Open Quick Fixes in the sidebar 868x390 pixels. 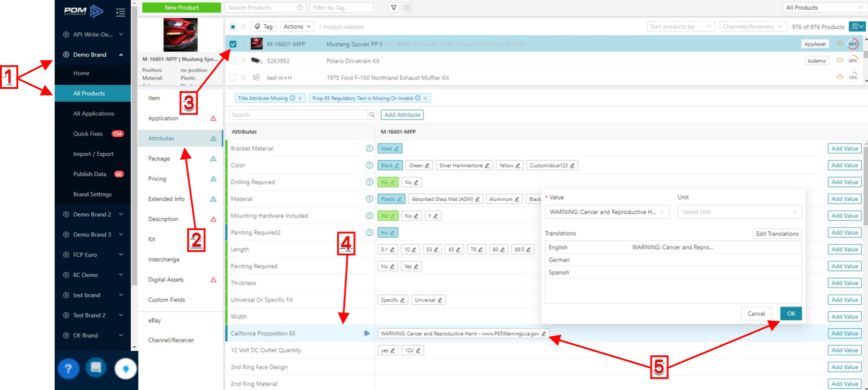pyautogui.click(x=93, y=134)
